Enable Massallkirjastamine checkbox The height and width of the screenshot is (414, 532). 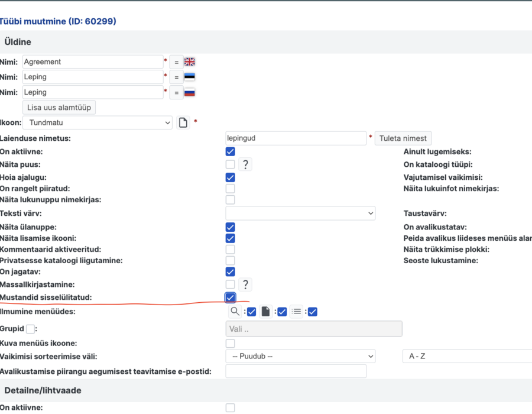coord(231,284)
